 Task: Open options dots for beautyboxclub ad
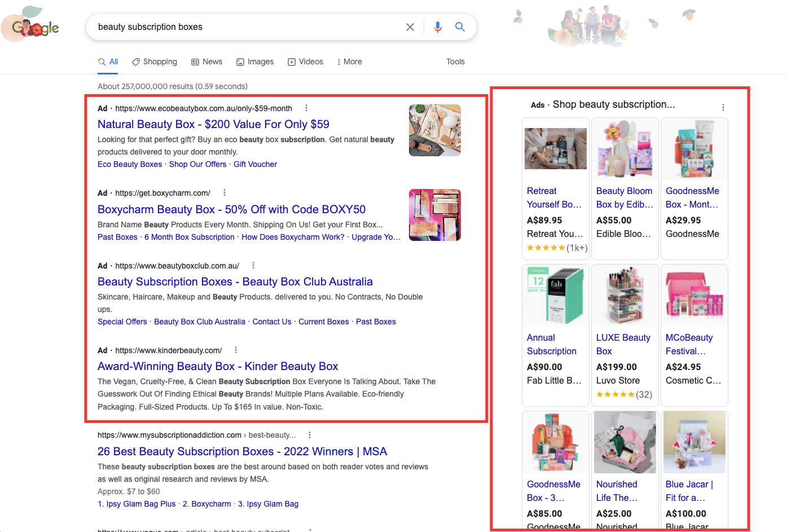pyautogui.click(x=253, y=265)
